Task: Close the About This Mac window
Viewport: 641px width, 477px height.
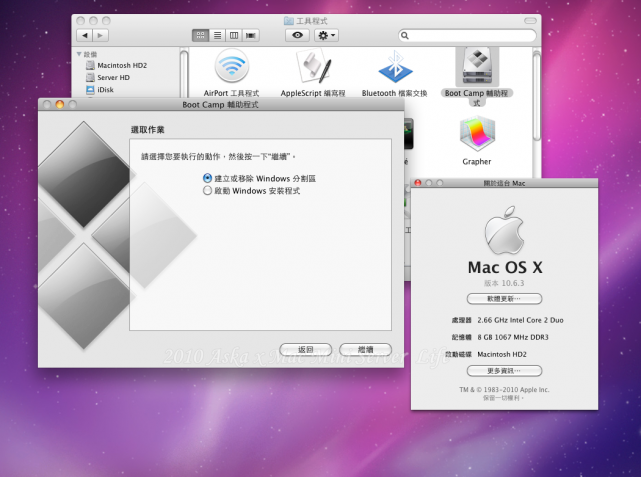Action: click(418, 183)
